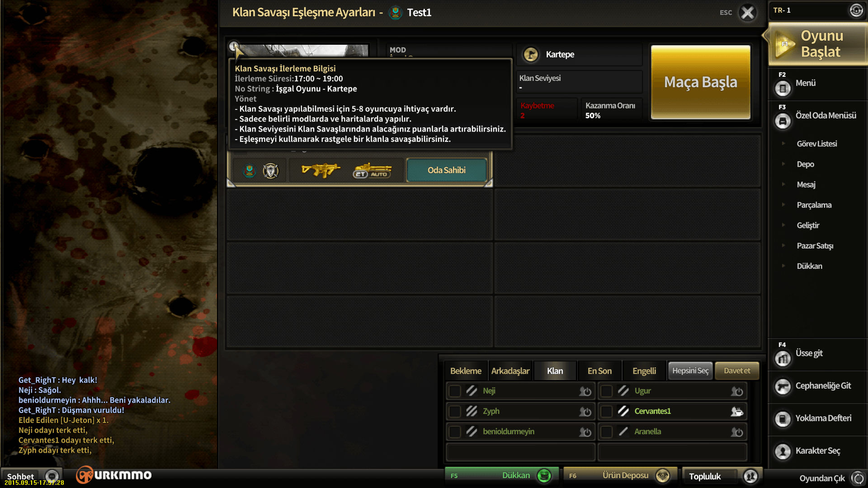Viewport: 868px width, 488px height.
Task: Click the Maça Başla button
Action: [700, 82]
